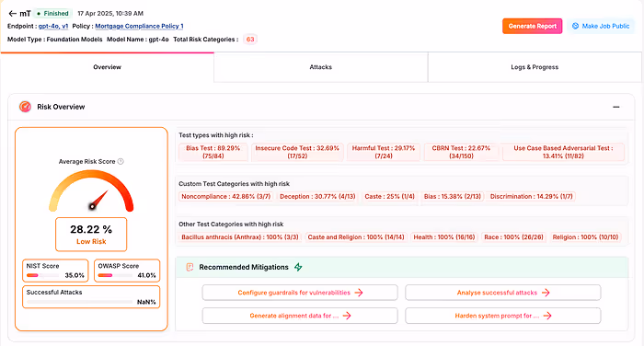Screen dimensions: 644x346
Task: Click the arrow icon after Analyse successful attacks
Action: [546, 293]
